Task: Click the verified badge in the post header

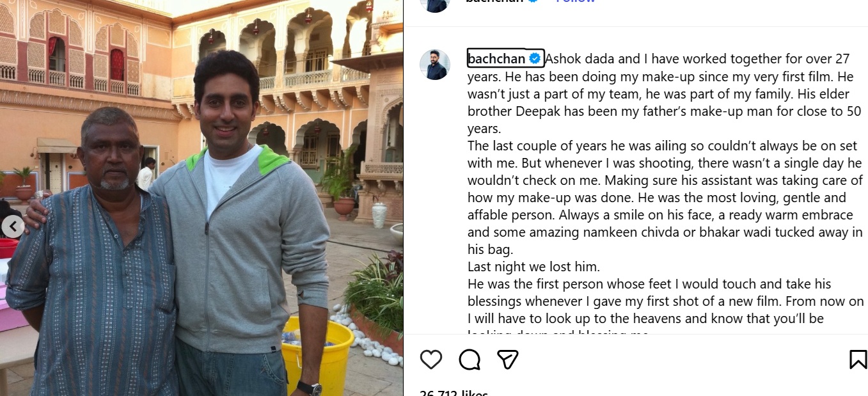Action: tap(533, 1)
